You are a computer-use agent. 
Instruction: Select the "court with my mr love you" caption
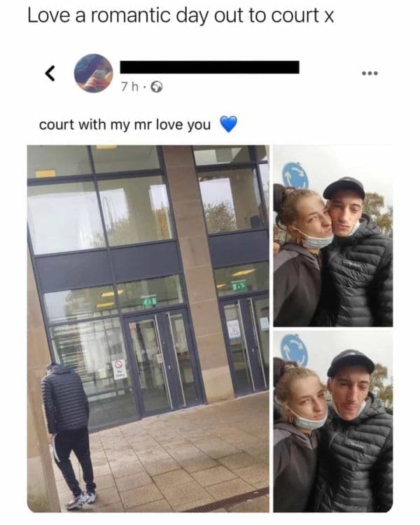[x=125, y=125]
